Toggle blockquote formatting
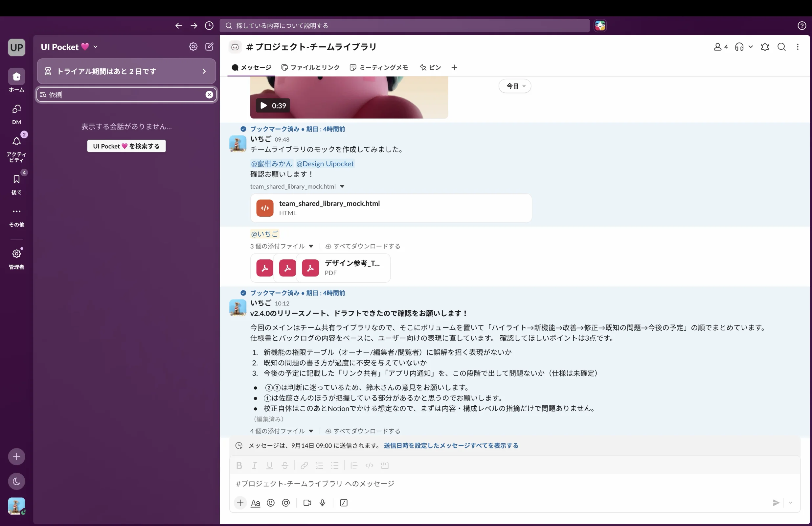 click(354, 465)
